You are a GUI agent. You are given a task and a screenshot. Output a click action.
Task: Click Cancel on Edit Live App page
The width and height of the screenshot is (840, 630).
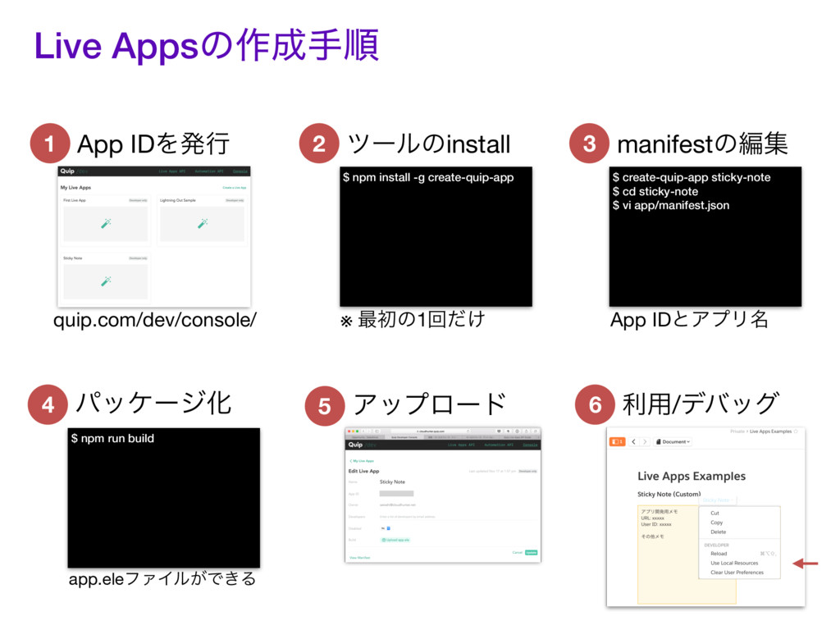point(517,552)
